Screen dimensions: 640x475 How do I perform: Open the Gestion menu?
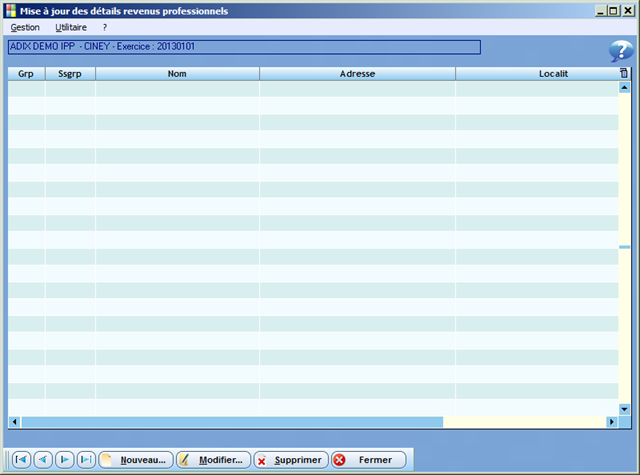(25, 27)
